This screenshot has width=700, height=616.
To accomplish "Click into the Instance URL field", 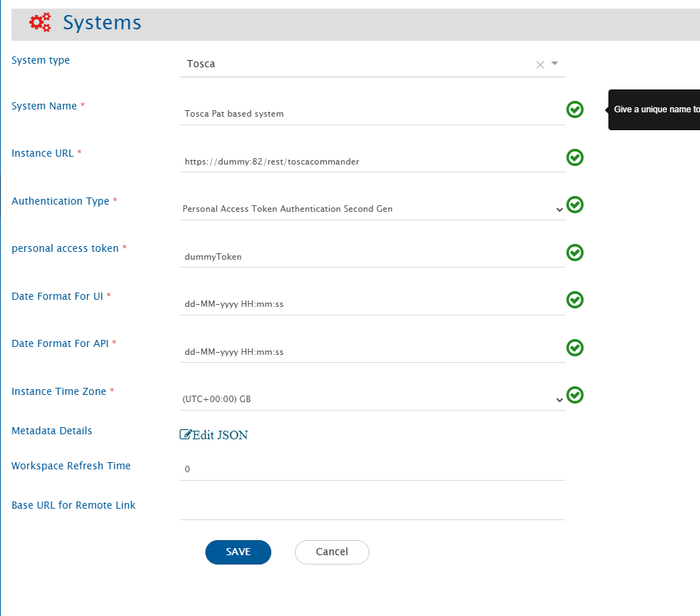I will click(x=372, y=162).
